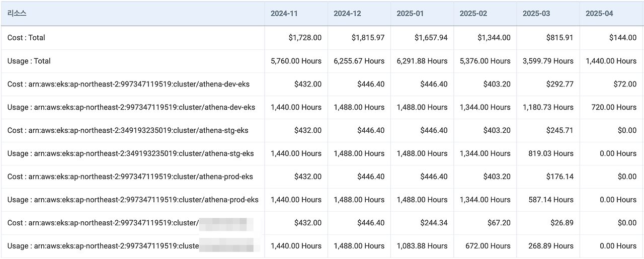Click the 2025-04 column header
This screenshot has height=259, width=644.
611,14
